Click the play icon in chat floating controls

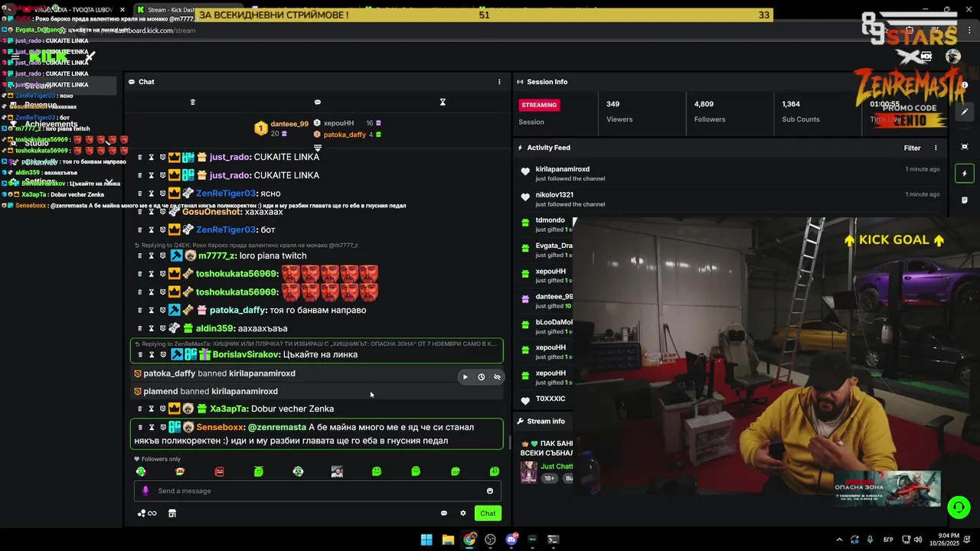coord(465,377)
